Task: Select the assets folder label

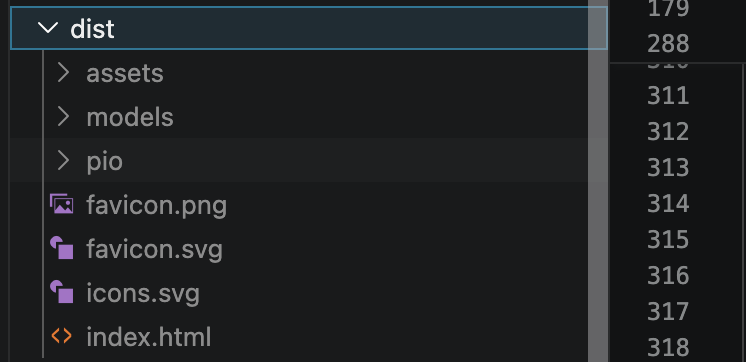Action: click(x=125, y=74)
